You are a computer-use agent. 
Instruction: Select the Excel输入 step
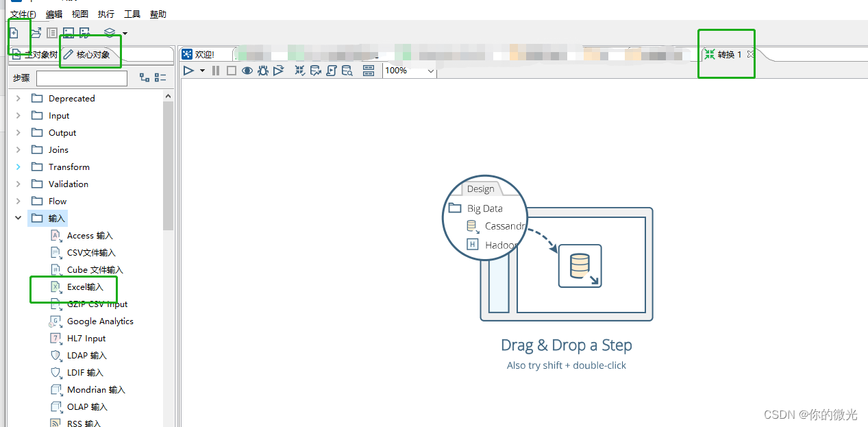coord(77,287)
